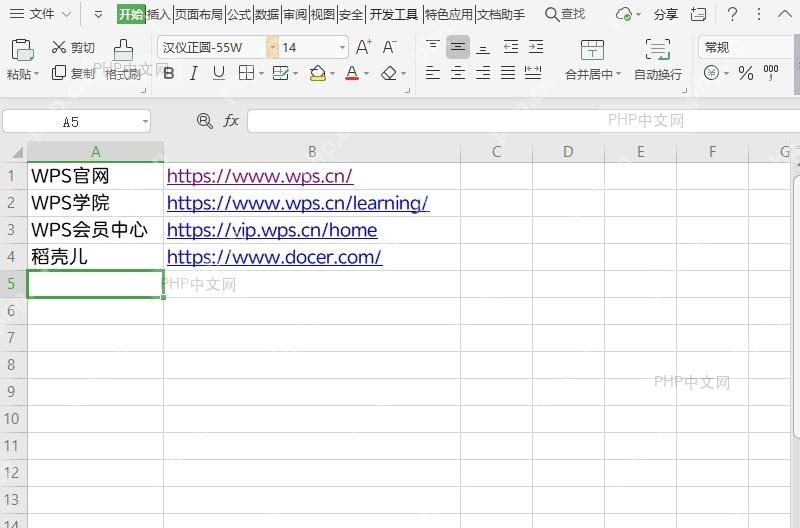
Task: Collapse the ribbon with up chevron
Action: click(785, 14)
